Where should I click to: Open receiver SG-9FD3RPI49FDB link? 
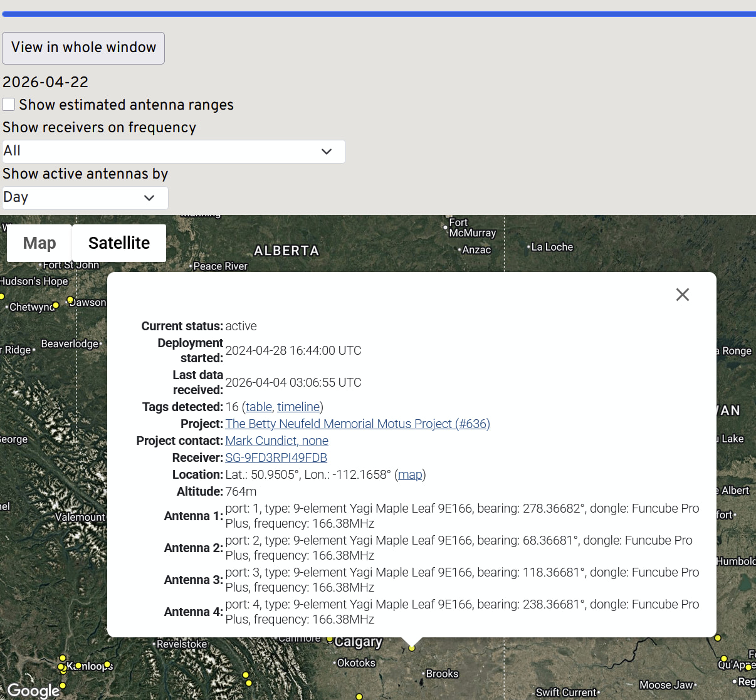[x=276, y=457]
